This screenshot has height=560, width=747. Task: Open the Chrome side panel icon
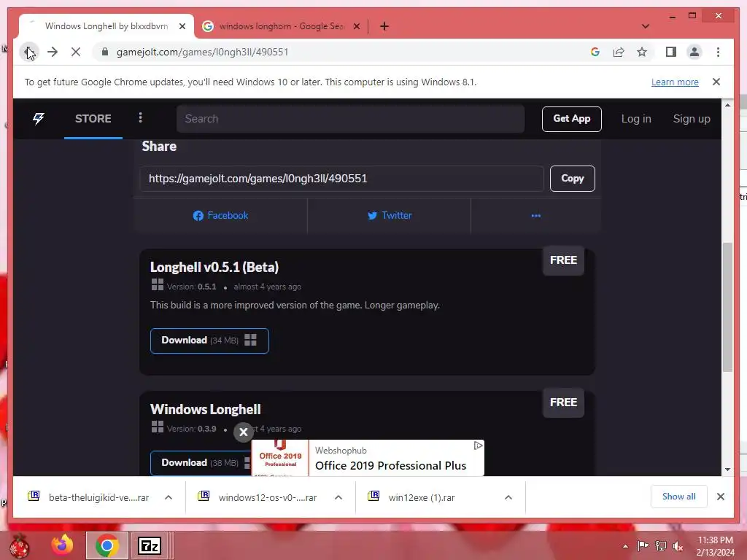671,52
